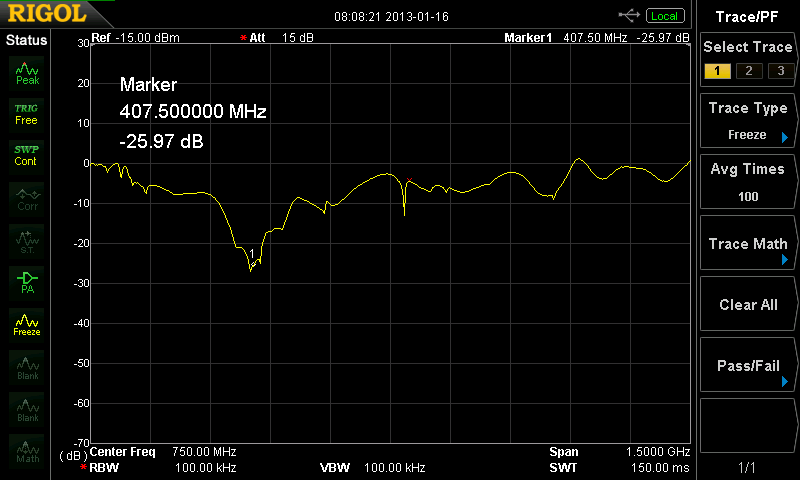
Task: Click the PA preamplifier icon
Action: tap(27, 283)
